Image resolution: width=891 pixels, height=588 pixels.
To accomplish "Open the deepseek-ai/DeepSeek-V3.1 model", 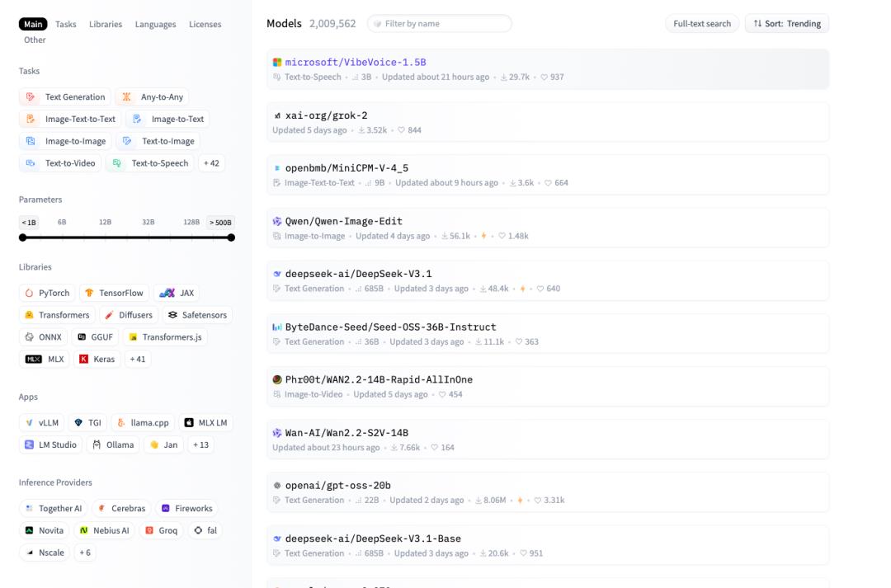I will [x=547, y=280].
